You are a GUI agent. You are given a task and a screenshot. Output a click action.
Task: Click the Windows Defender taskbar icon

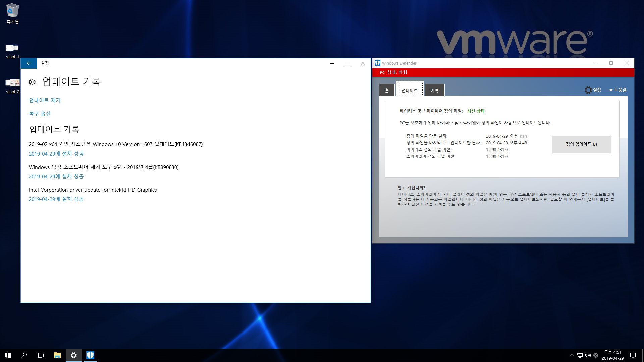pos(90,355)
